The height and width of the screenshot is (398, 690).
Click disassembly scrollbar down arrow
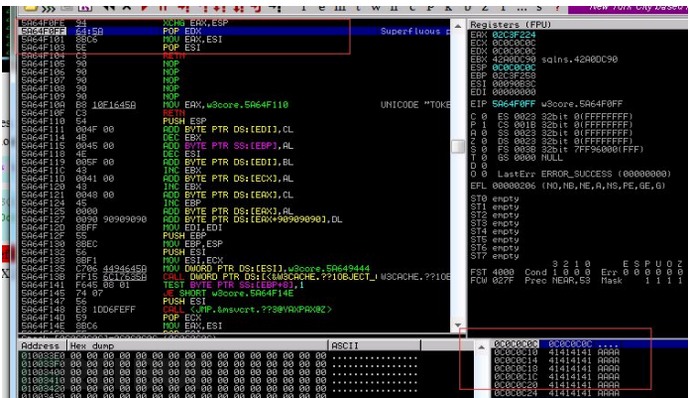point(458,324)
